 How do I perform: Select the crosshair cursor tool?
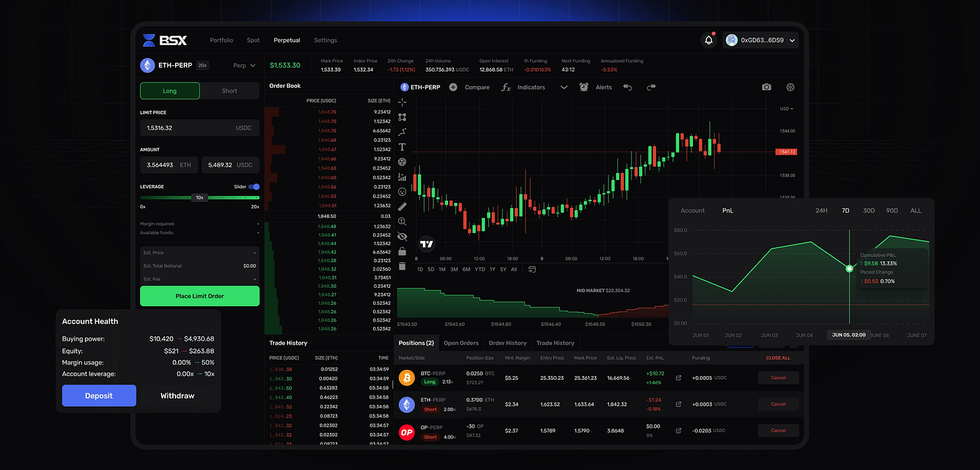coord(402,102)
